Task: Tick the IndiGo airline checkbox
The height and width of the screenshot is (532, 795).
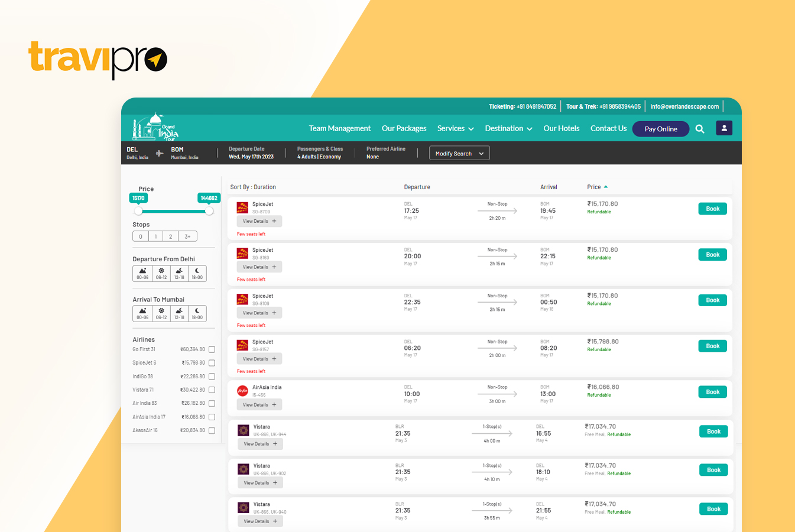Action: click(212, 377)
